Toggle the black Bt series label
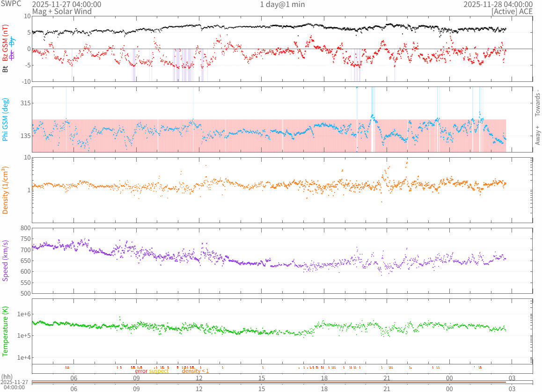Screen dimensions: 542x392 tap(6, 69)
